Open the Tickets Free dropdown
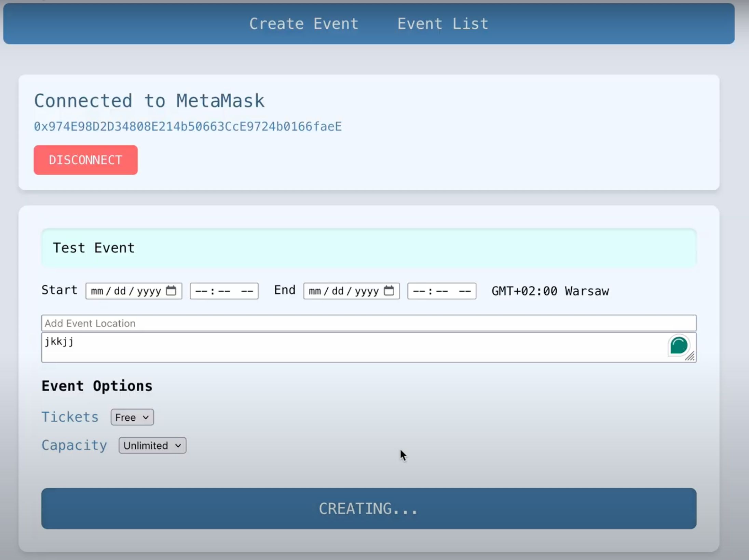The image size is (749, 560). (x=132, y=417)
